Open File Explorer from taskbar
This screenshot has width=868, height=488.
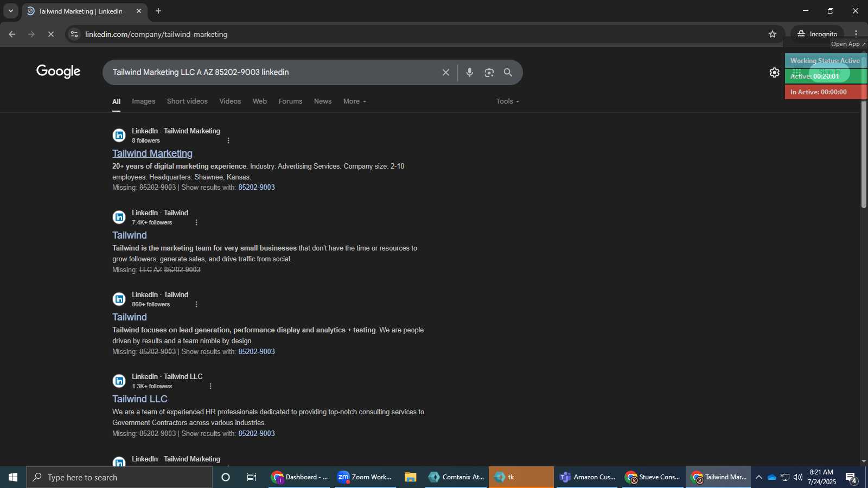[x=410, y=477]
